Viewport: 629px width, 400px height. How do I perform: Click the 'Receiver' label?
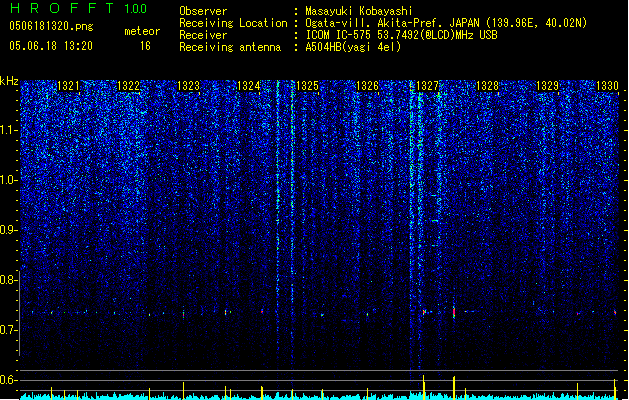[x=203, y=35]
